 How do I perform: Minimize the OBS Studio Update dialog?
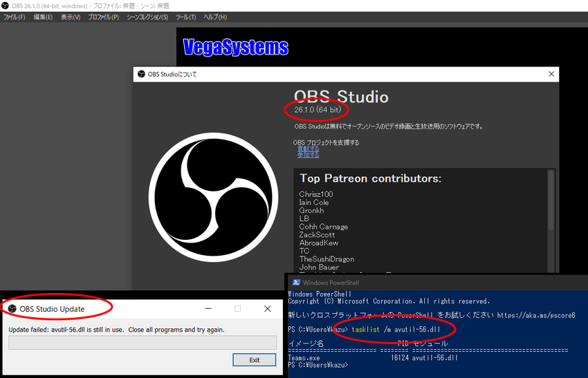(208, 309)
